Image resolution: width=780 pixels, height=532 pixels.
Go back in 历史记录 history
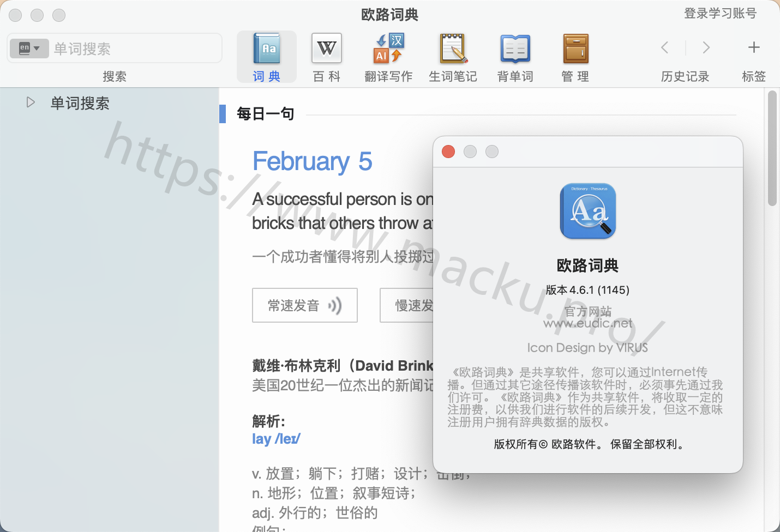click(664, 47)
